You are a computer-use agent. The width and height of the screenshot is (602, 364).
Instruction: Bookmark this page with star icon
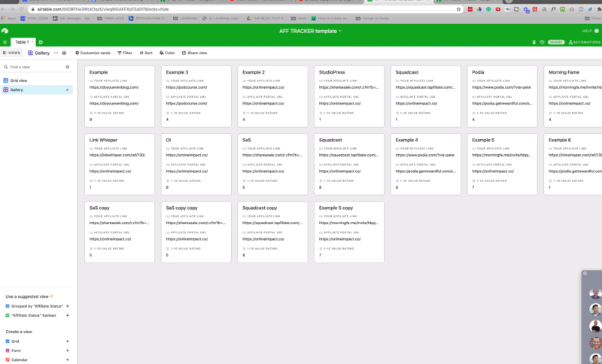point(458,9)
